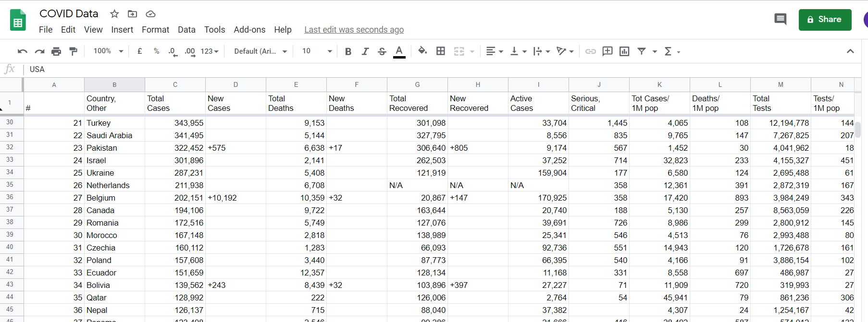This screenshot has height=322, width=868.
Task: Open the zoom 100% dropdown
Action: (108, 51)
